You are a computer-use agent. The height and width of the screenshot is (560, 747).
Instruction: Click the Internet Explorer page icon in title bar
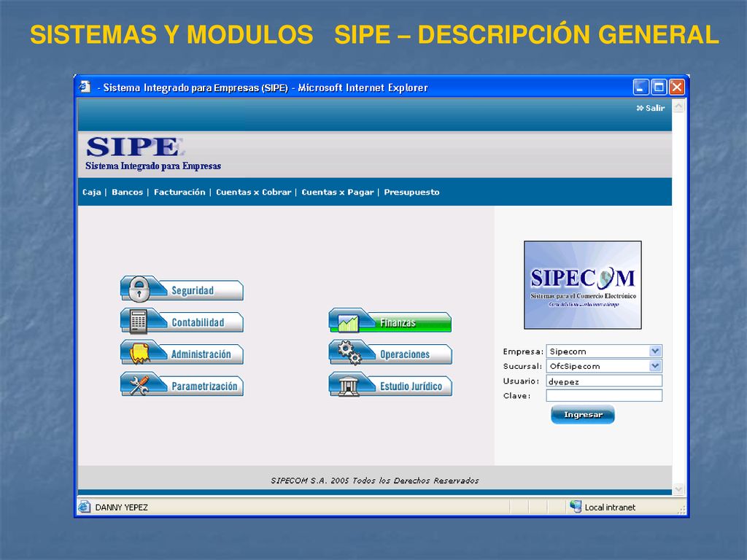click(x=85, y=87)
